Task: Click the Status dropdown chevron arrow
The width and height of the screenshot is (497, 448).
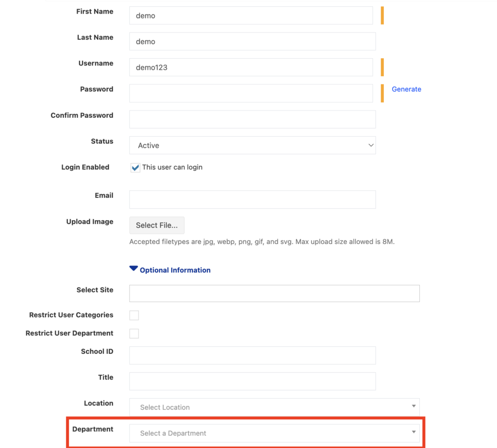Action: [x=371, y=145]
